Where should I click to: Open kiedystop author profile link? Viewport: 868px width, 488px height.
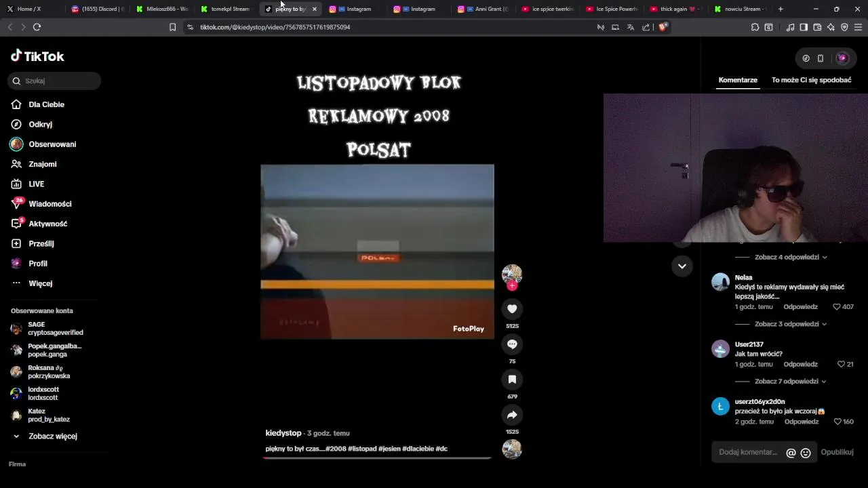click(x=283, y=433)
